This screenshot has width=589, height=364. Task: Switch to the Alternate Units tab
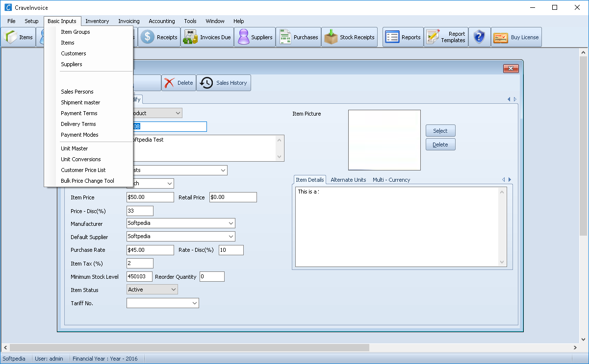pos(348,180)
